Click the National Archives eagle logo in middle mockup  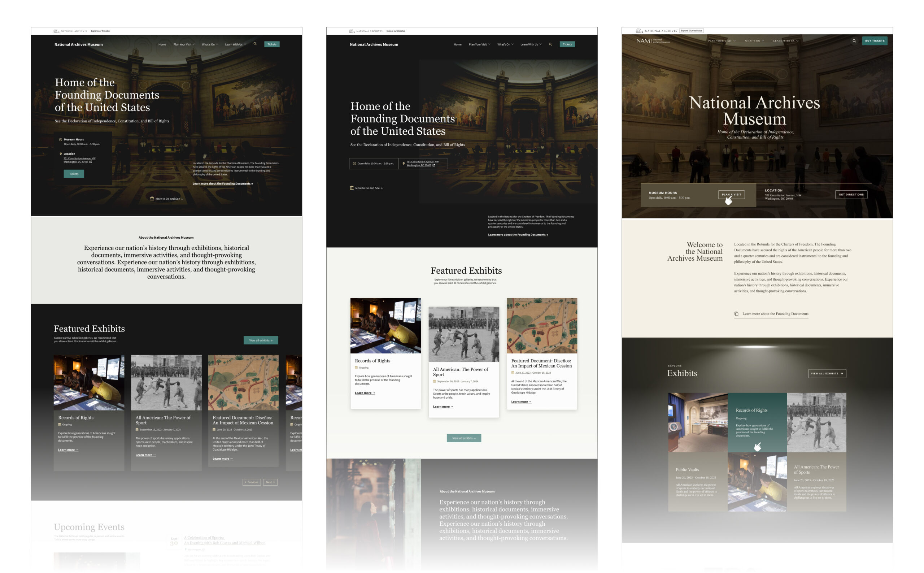coord(352,31)
